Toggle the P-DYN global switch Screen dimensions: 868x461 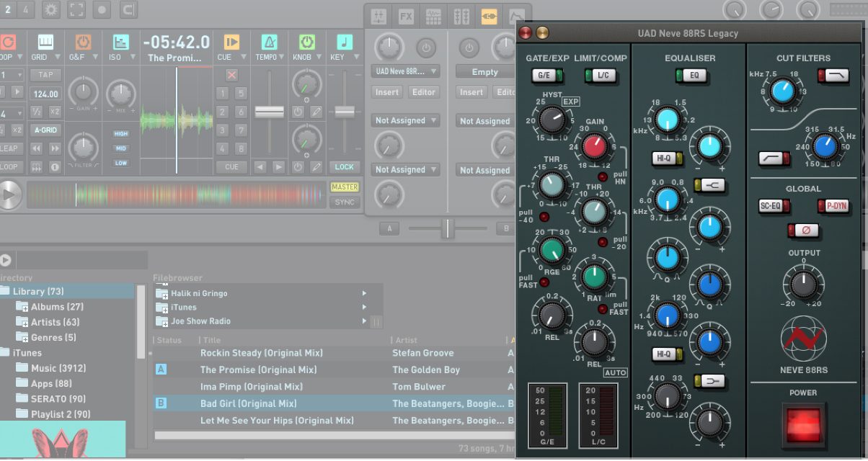833,207
